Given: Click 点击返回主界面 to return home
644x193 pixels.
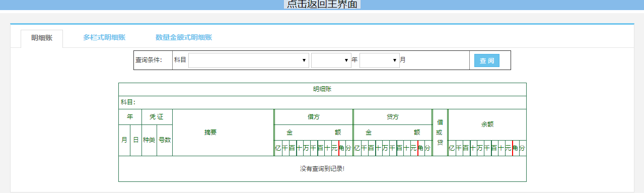Looking at the screenshot, I should 322,4.
